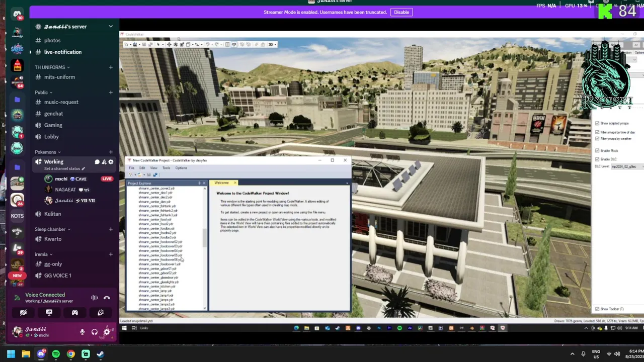Screen dimensions: 644x362
Task: Click Project Explorer scroll down arrow
Action: (x=205, y=308)
